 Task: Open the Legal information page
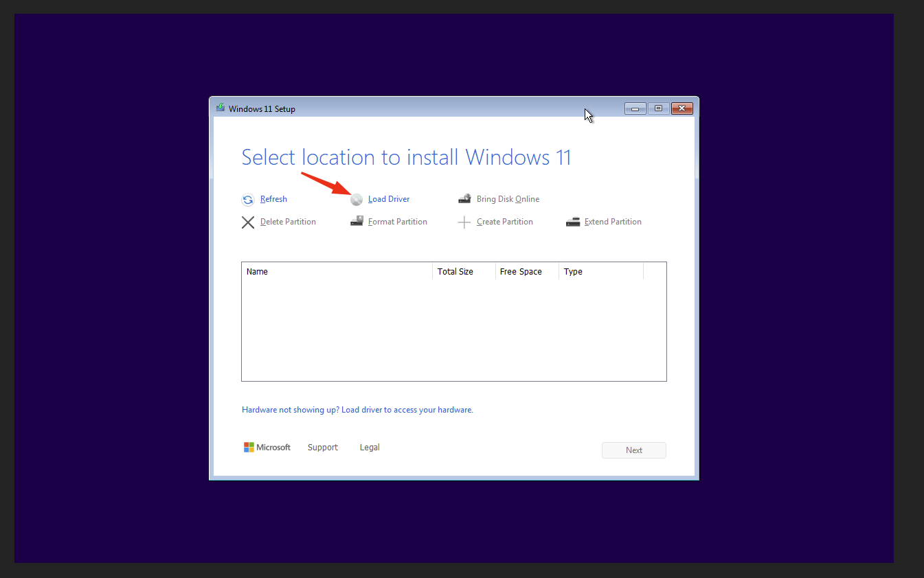(x=369, y=447)
